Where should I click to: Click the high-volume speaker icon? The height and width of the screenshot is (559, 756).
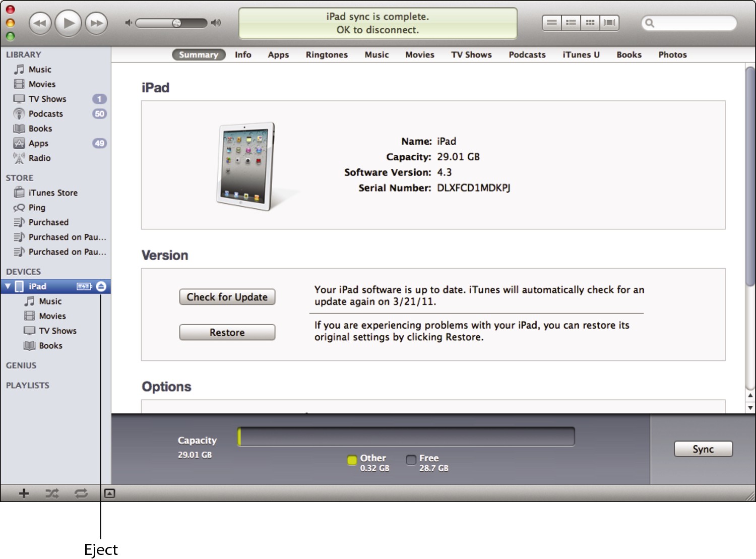(x=216, y=23)
